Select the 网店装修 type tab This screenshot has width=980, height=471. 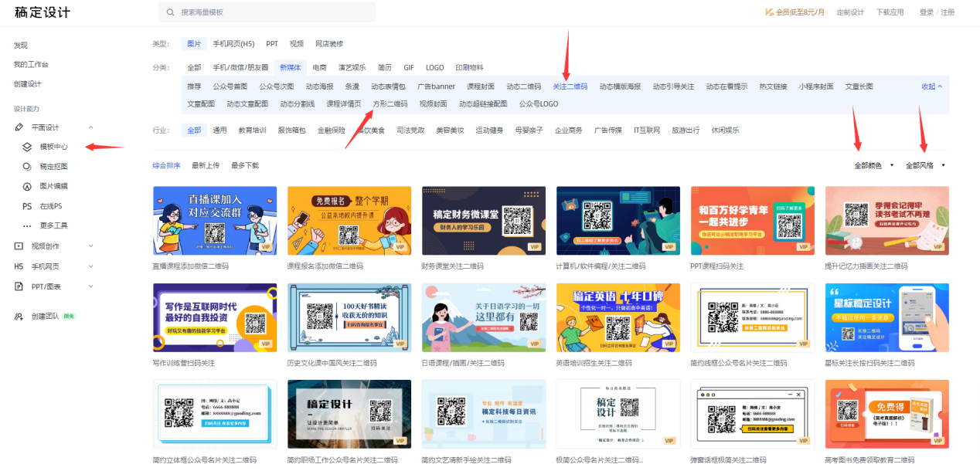329,44
